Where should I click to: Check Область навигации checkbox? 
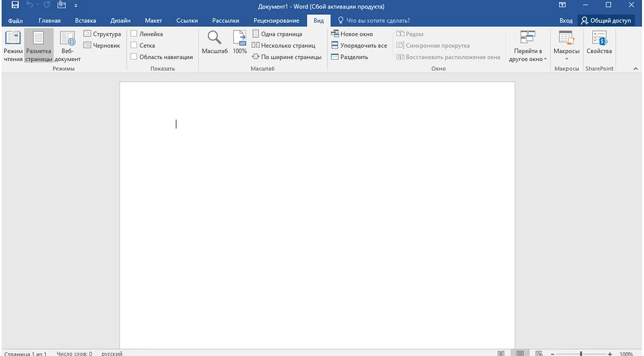[134, 57]
